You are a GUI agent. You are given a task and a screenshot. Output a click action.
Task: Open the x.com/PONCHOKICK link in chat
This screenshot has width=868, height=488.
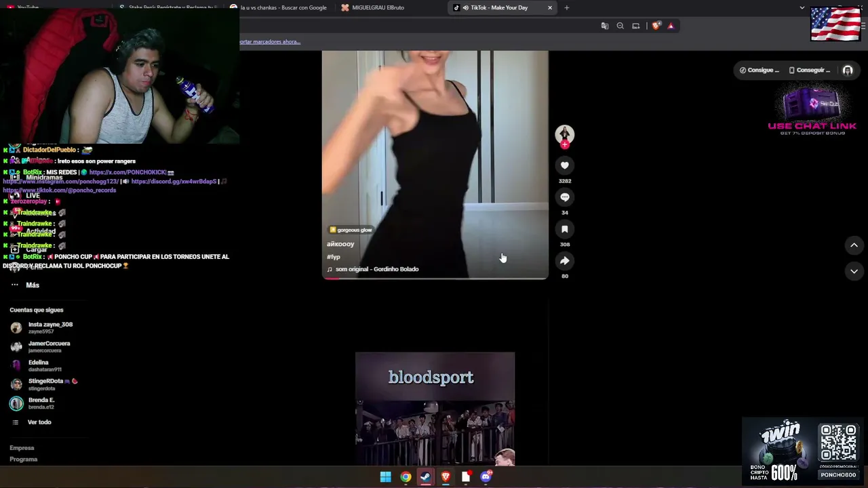click(127, 172)
